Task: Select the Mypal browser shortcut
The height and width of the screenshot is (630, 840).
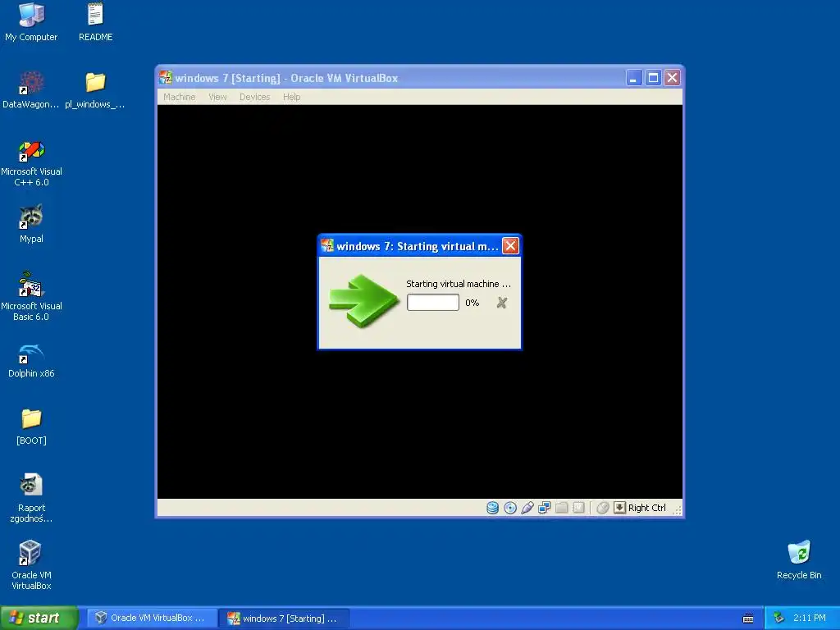Action: click(31, 225)
